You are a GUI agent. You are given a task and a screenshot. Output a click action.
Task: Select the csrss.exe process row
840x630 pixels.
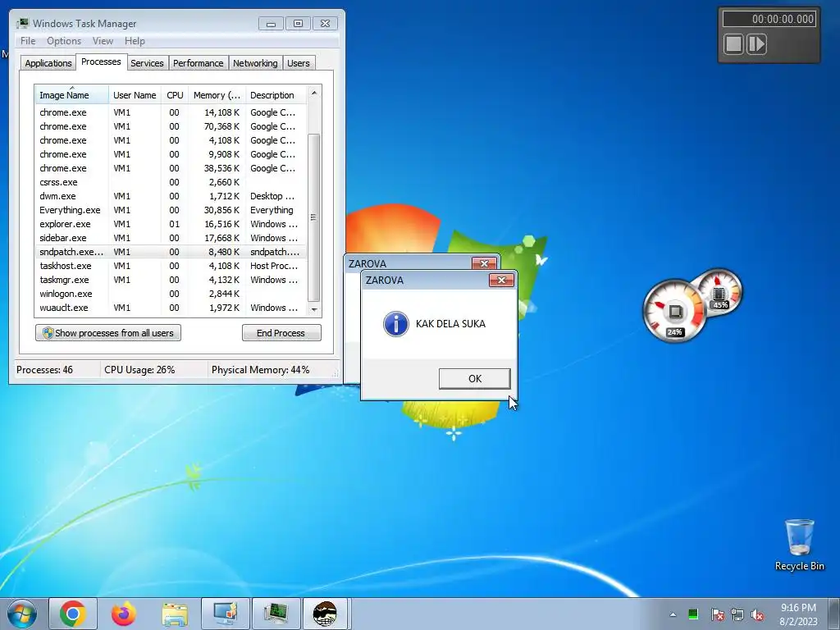171,182
